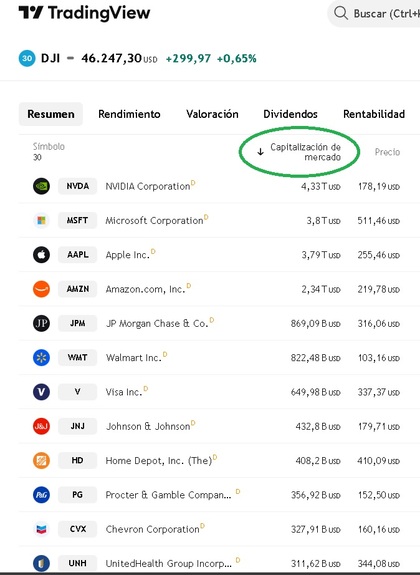The width and height of the screenshot is (420, 575).
Task: Open Chevron Corporation link
Action: [x=152, y=529]
